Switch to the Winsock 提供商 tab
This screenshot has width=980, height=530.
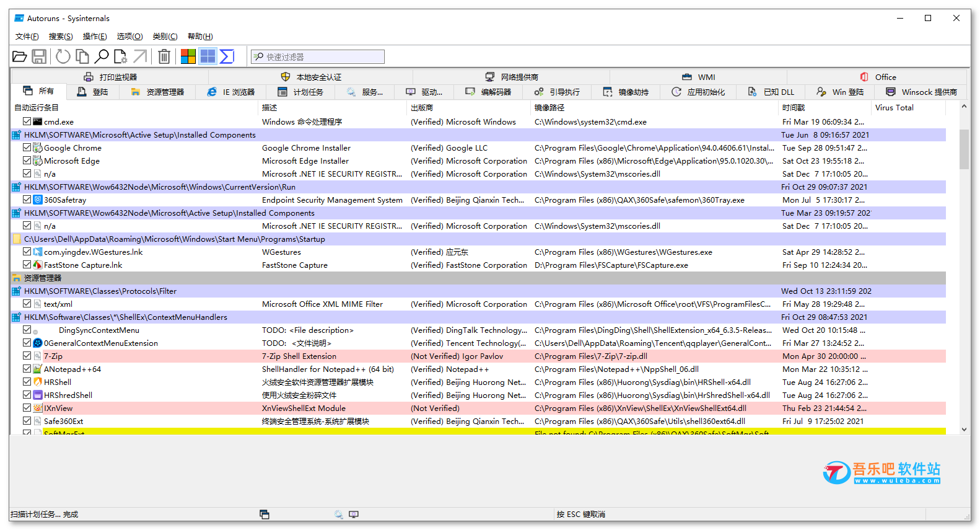[x=922, y=92]
